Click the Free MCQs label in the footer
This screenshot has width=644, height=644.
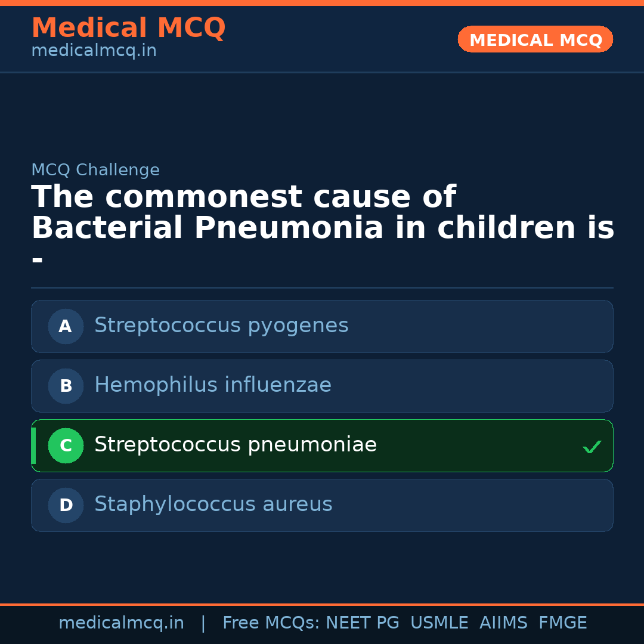tap(271, 623)
